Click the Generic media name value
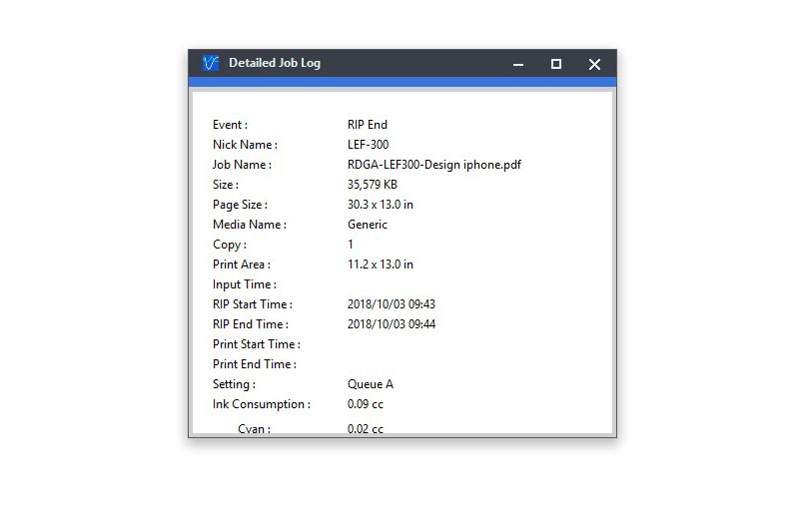 click(367, 225)
